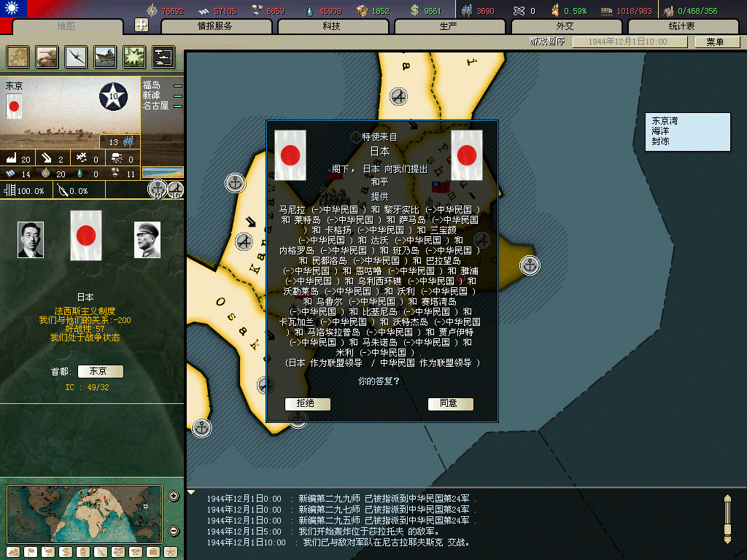Select the port anchor on western coast
The width and height of the screenshot is (747, 560).
[235, 182]
